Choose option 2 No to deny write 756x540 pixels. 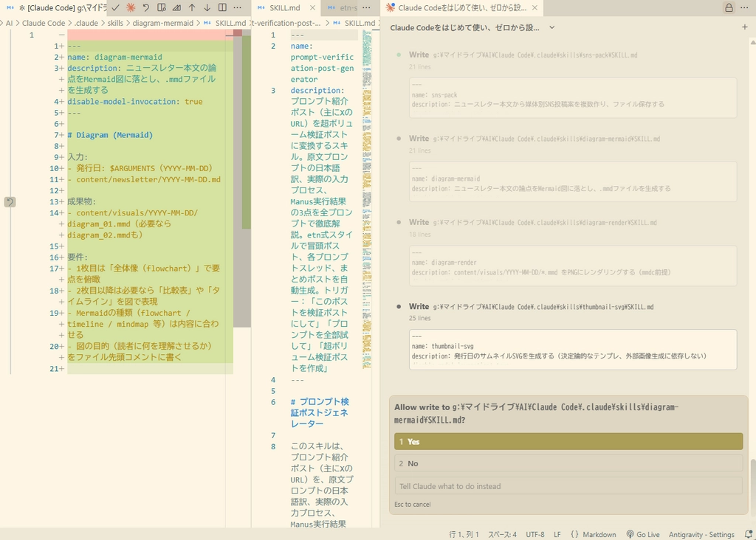click(x=568, y=463)
